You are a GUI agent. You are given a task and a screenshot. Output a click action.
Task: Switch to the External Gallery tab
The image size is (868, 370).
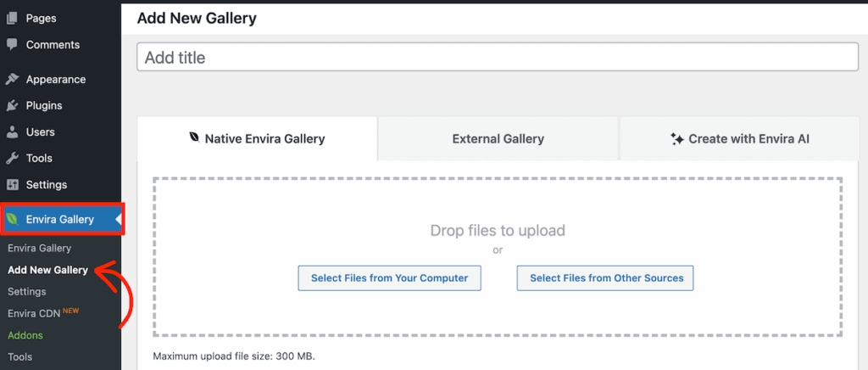point(498,139)
